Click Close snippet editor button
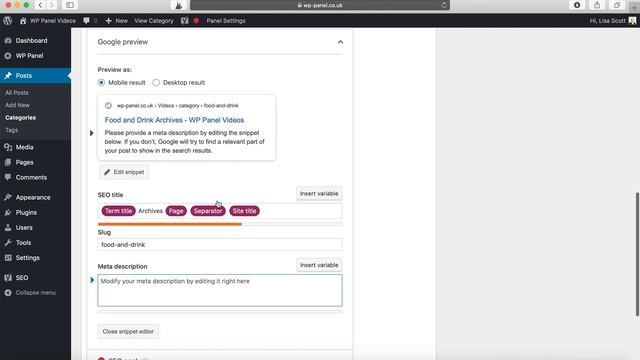640x360 pixels. point(128,331)
